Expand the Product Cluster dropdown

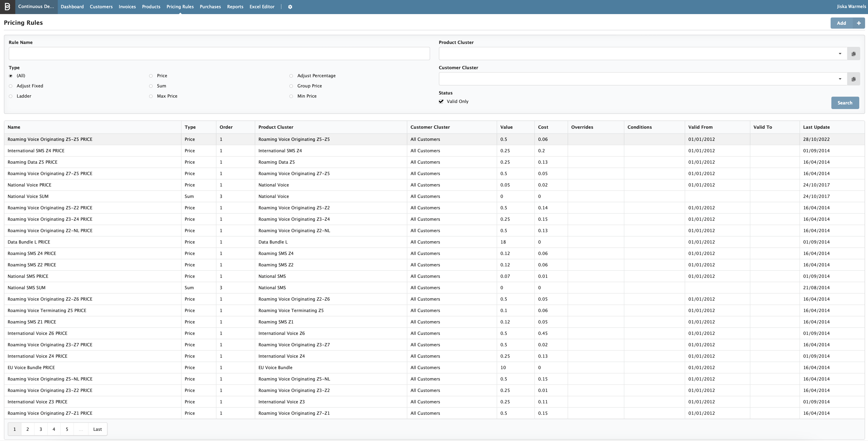coord(840,54)
